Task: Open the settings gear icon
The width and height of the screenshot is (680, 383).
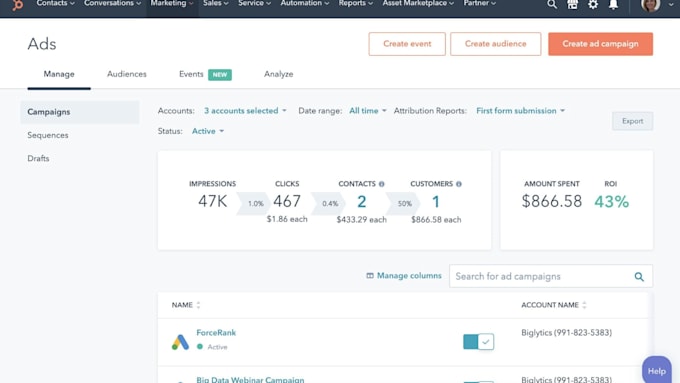Action: 593,4
